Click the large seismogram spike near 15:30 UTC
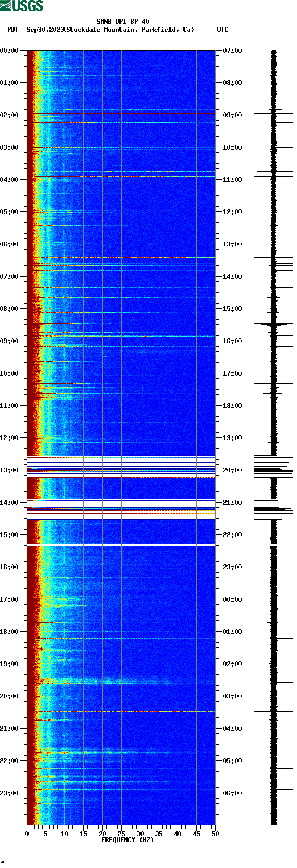 273,324
